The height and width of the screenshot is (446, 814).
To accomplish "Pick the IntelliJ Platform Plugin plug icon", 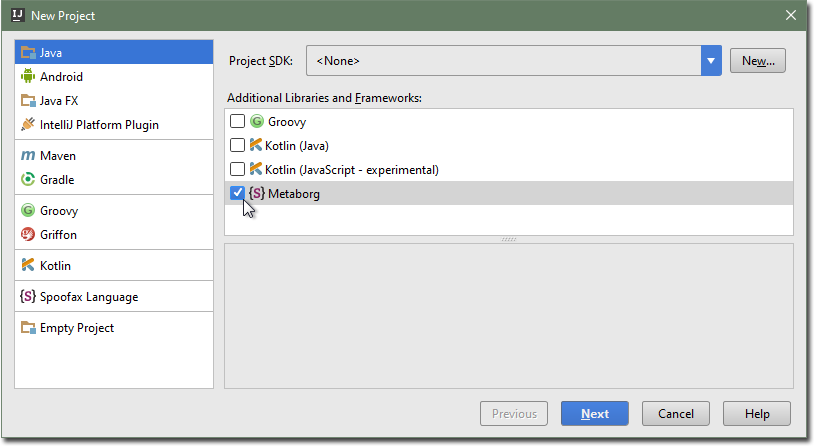I will tap(28, 124).
